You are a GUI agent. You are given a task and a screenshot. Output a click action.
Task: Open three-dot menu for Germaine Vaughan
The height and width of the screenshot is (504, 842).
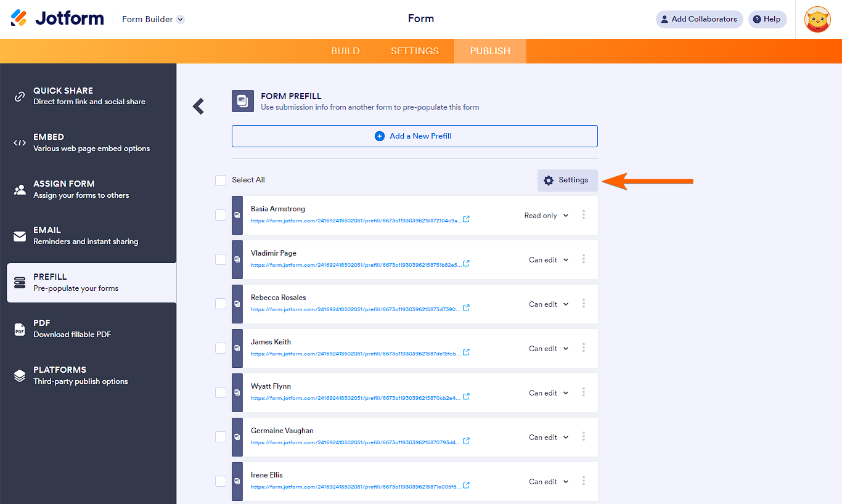[x=584, y=437]
